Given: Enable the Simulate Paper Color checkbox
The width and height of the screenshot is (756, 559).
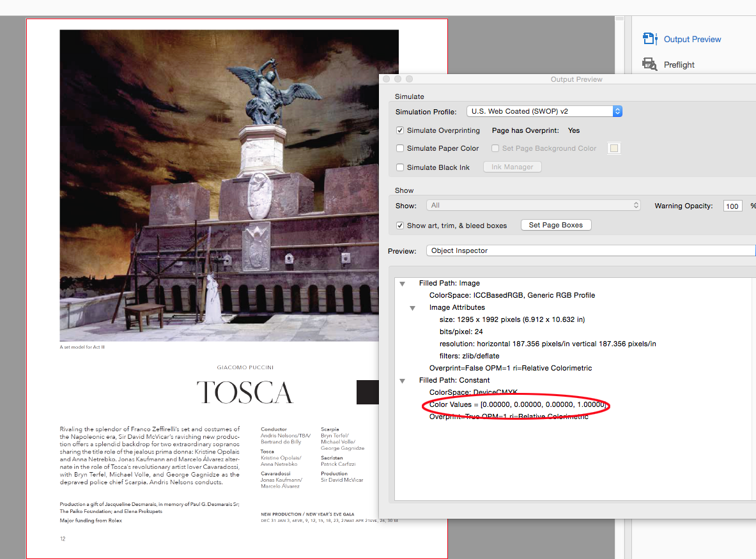Looking at the screenshot, I should click(x=399, y=148).
